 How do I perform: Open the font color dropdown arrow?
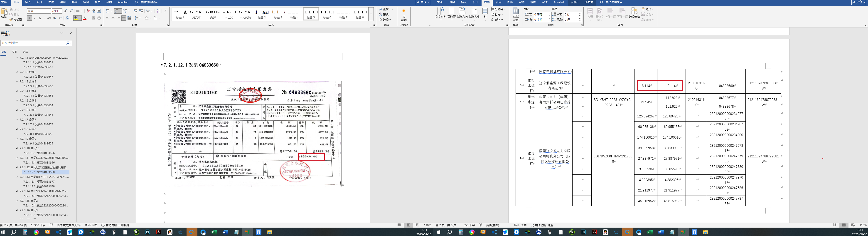point(89,18)
